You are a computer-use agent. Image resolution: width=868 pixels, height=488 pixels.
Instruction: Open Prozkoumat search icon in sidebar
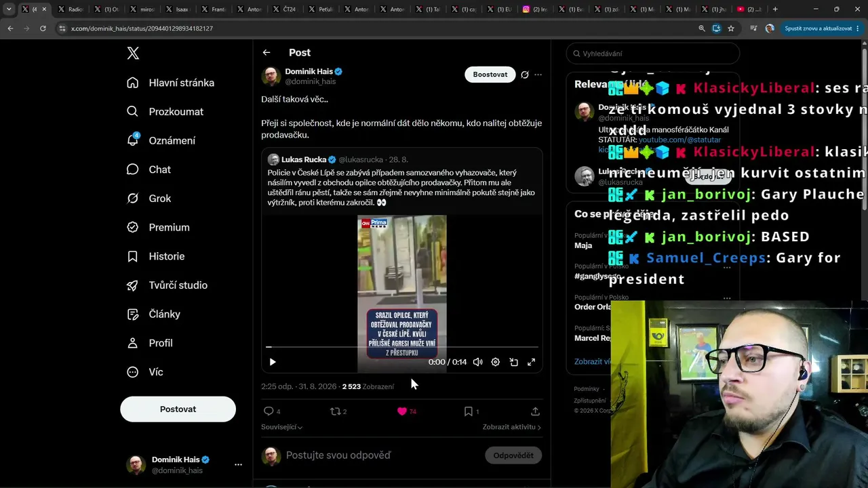133,112
